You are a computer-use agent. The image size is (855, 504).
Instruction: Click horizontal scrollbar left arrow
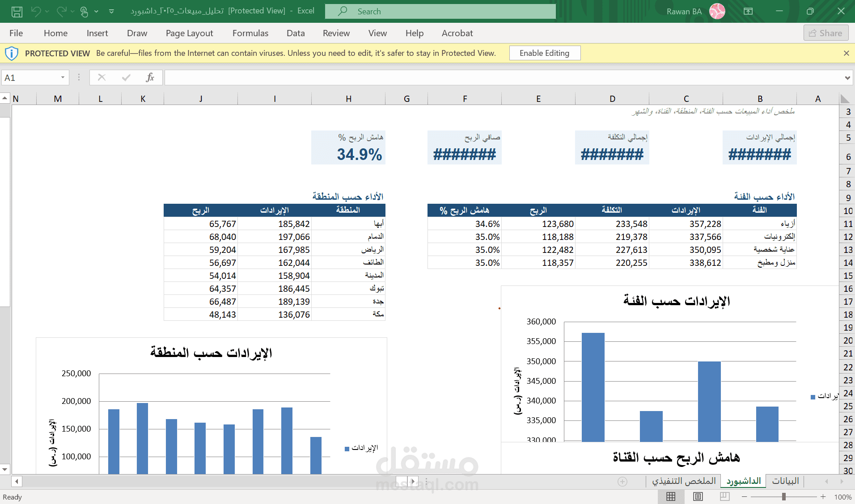(17, 481)
